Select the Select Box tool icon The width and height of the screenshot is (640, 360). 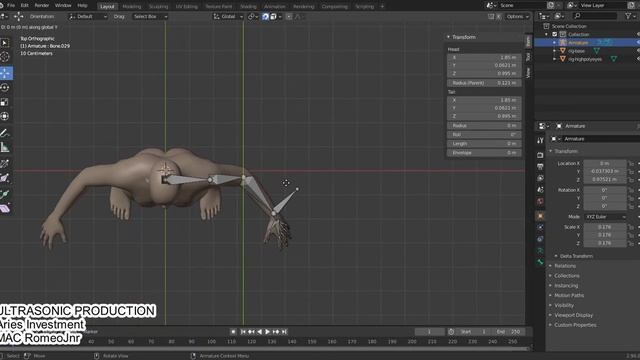5,43
